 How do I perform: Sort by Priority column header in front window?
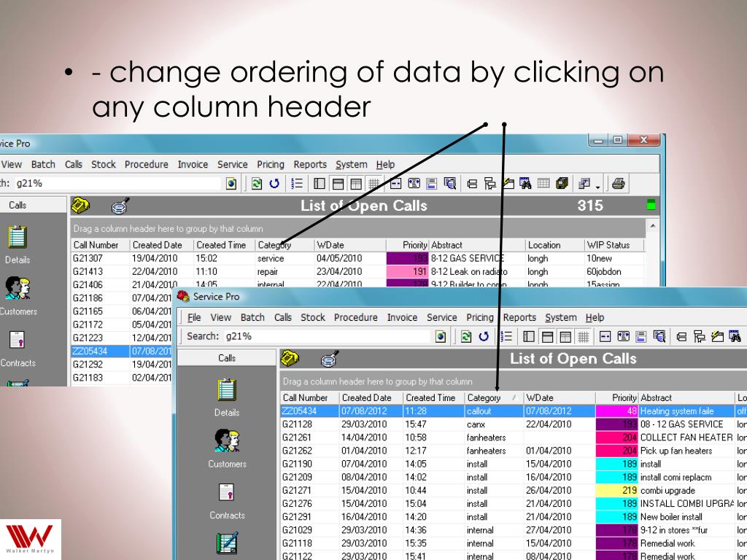pyautogui.click(x=617, y=397)
